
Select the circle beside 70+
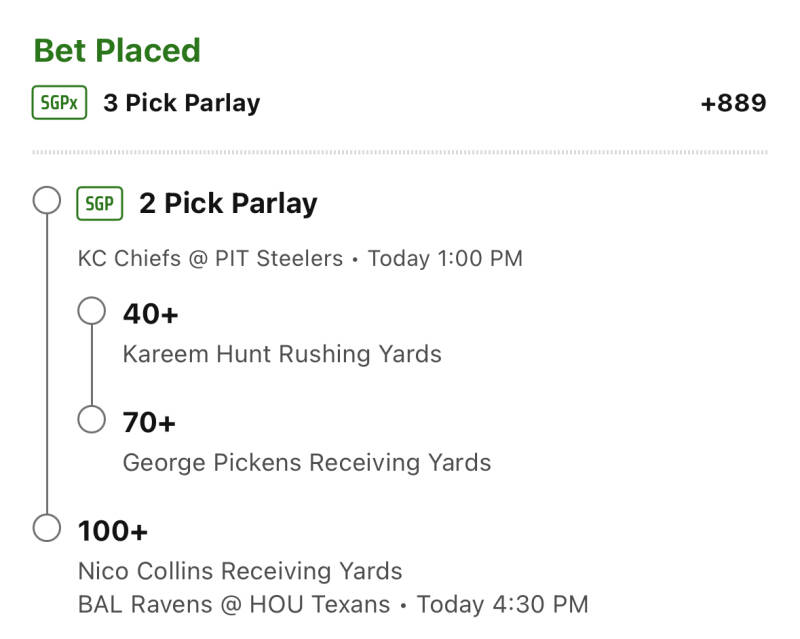tap(91, 420)
